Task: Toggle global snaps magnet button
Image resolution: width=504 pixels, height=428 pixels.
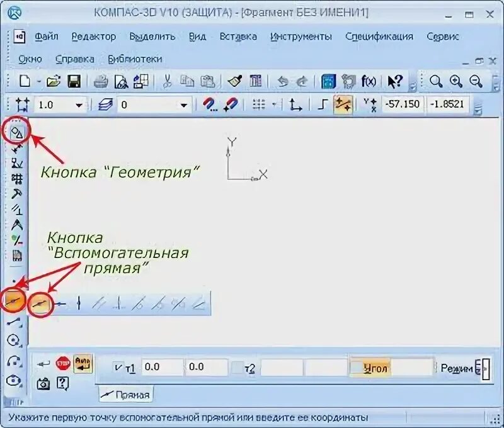Action: (209, 104)
